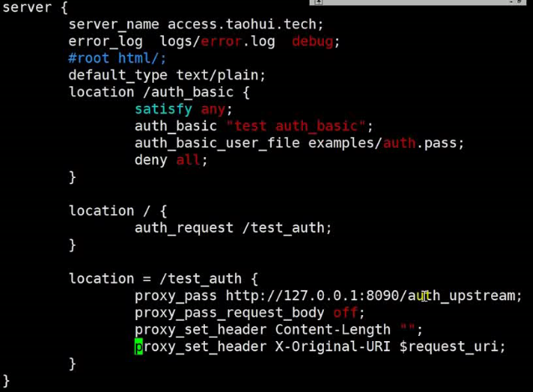Place cursor on server_name access.taohui.tech

pyautogui.click(x=196, y=25)
